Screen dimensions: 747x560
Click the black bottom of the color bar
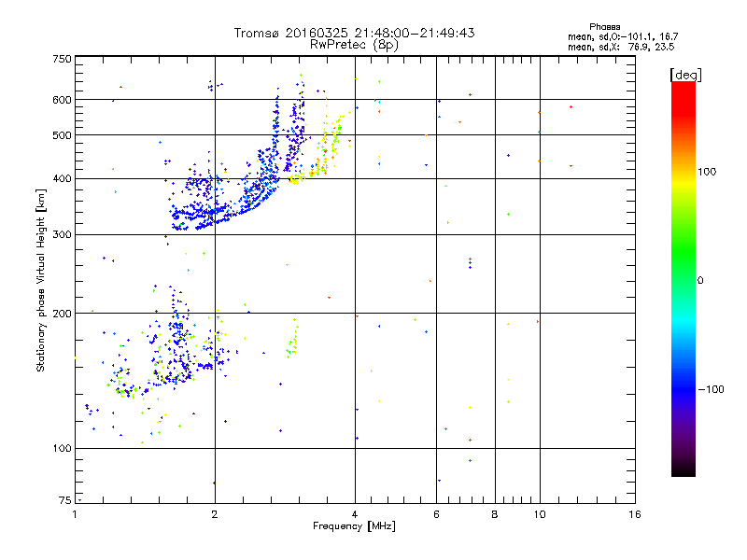coord(684,471)
